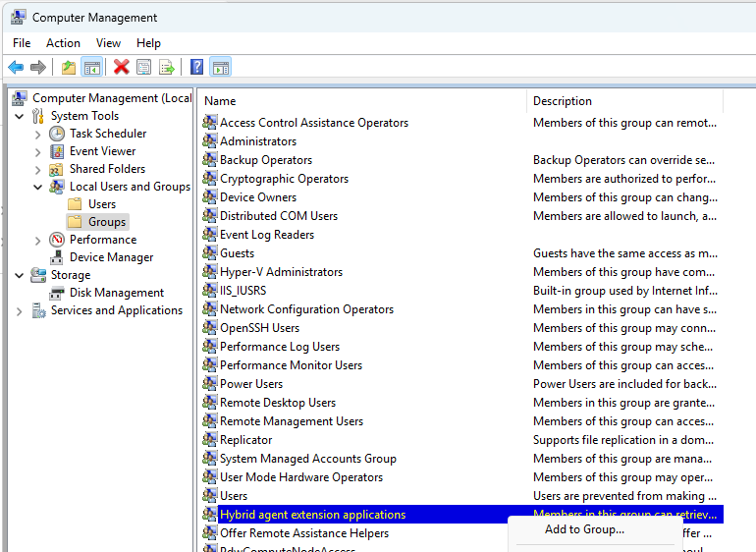Select Device Manager in the tree
The height and width of the screenshot is (552, 756).
click(x=111, y=257)
